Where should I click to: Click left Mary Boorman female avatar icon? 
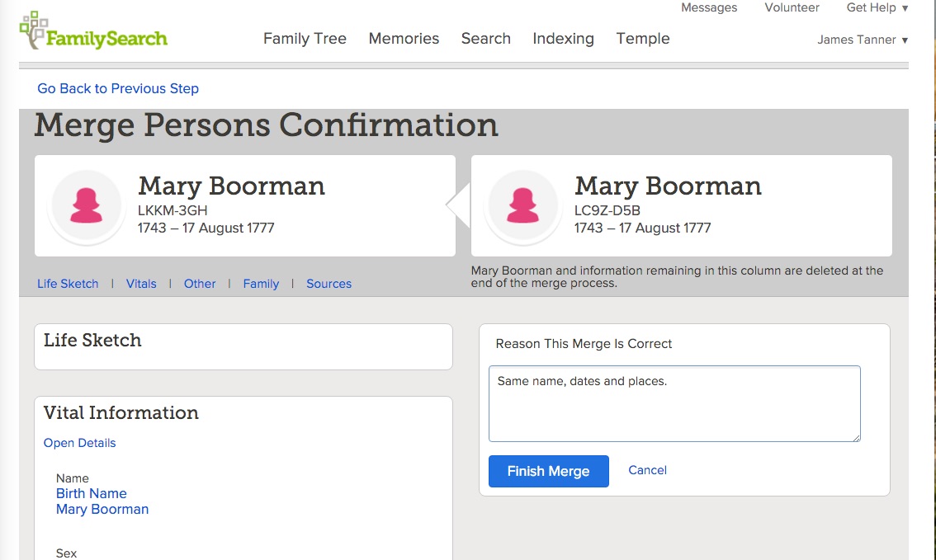click(87, 205)
